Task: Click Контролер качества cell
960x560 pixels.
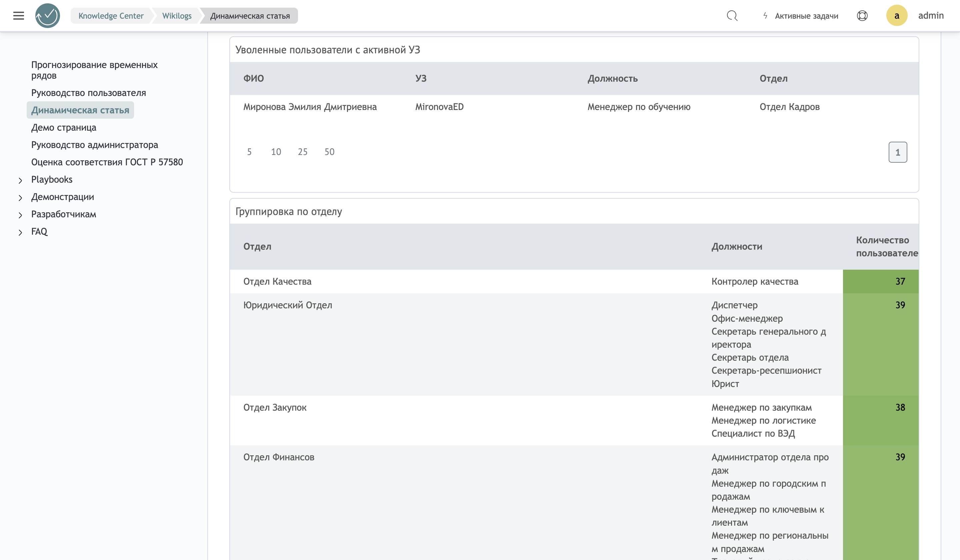Action: (755, 282)
